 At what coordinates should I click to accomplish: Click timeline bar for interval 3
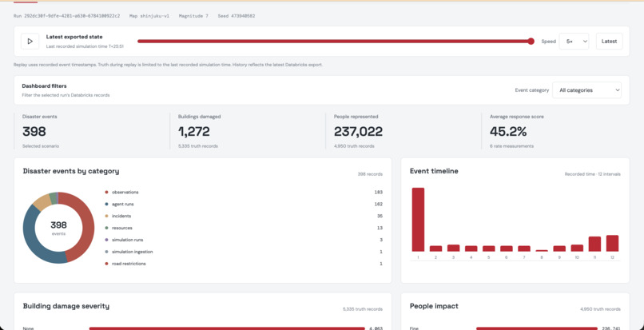pyautogui.click(x=453, y=248)
